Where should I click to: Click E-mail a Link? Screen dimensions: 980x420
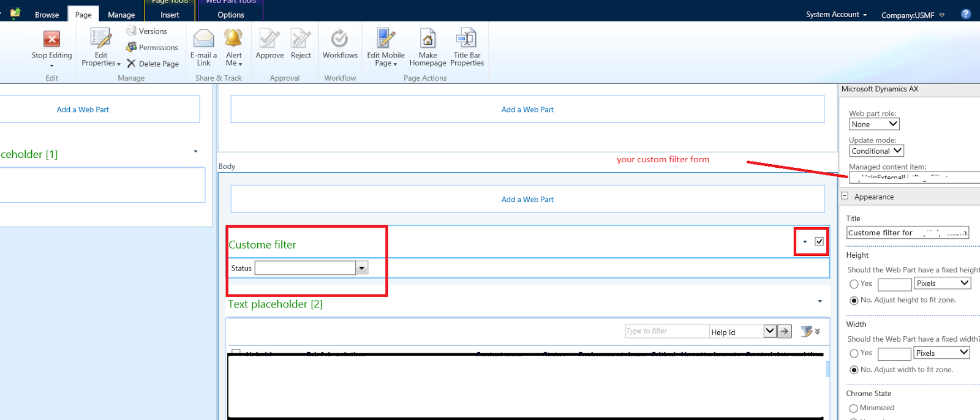(203, 48)
